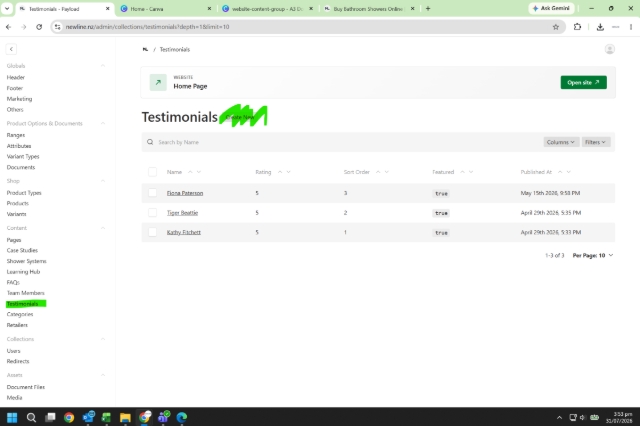Select all rows header checkbox

coord(152,172)
